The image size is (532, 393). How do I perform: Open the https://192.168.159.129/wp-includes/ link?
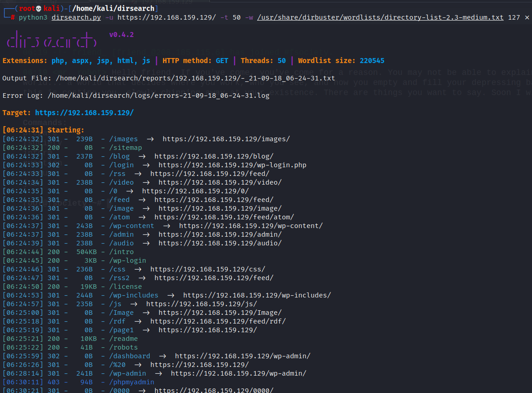click(x=257, y=295)
